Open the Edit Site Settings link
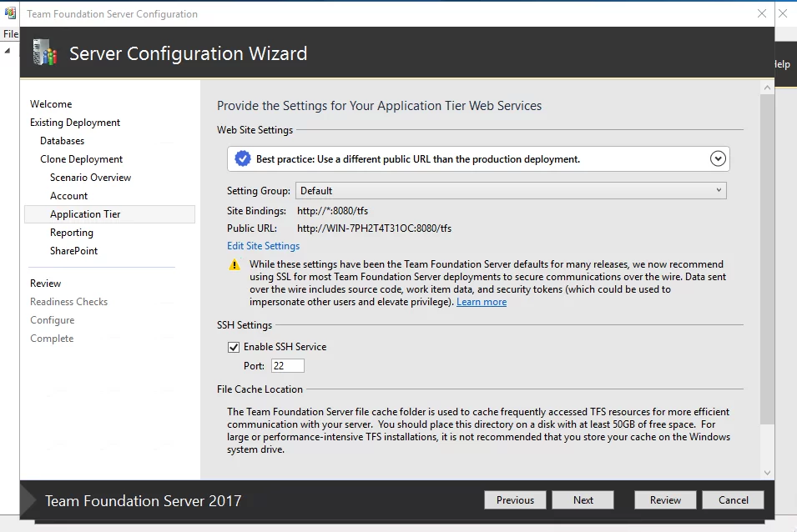Image resolution: width=797 pixels, height=532 pixels. (263, 246)
